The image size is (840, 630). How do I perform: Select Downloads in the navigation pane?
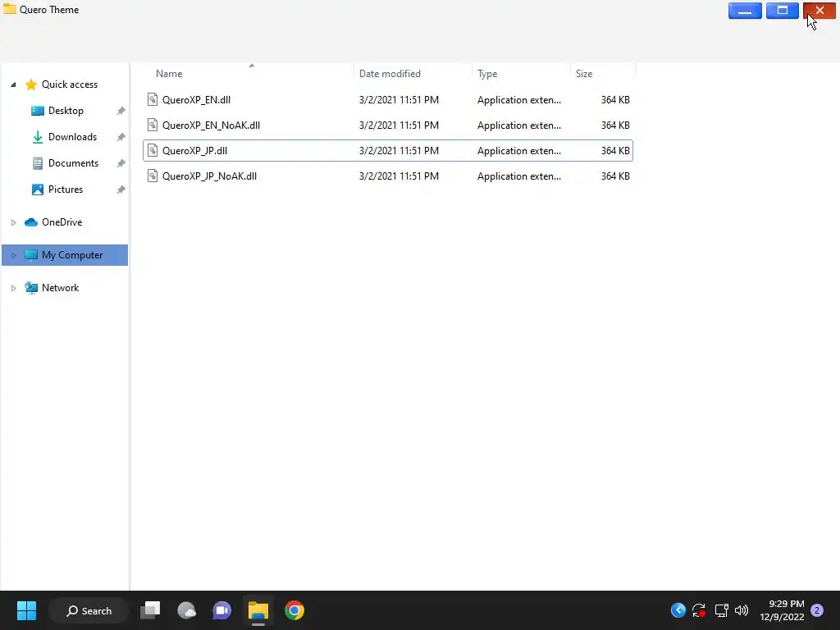(x=72, y=137)
